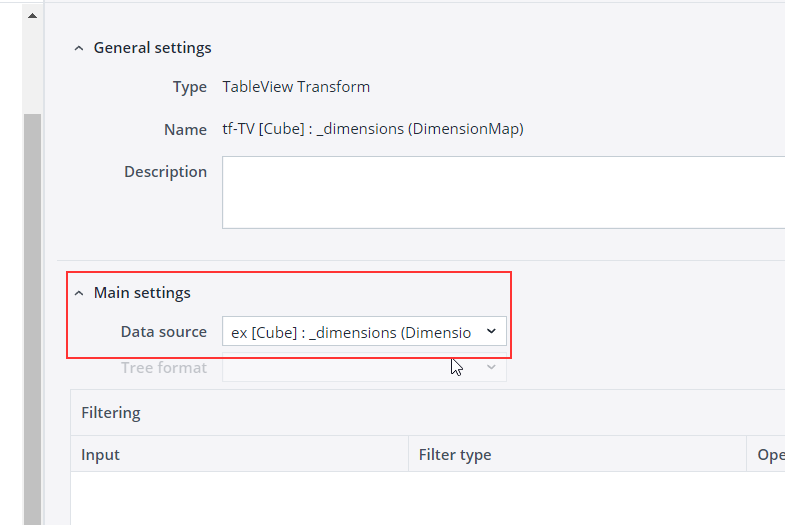The width and height of the screenshot is (785, 525).
Task: Click the Data source field label
Action: coord(163,332)
